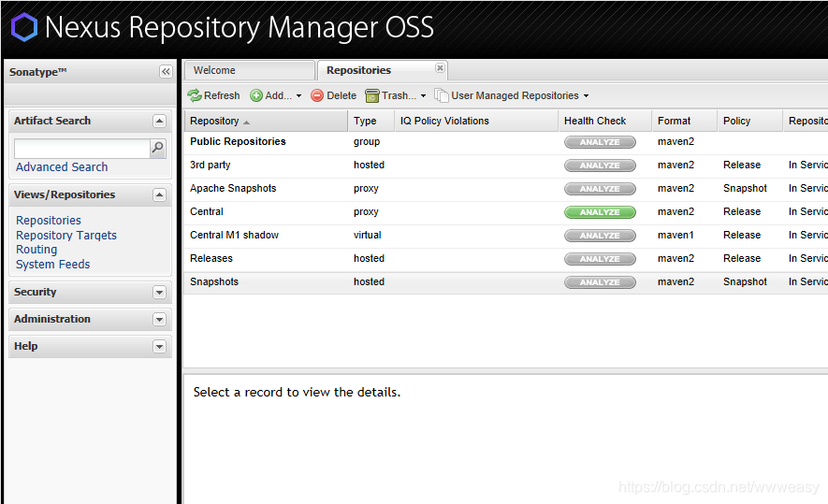
Task: Click ANALYZE for 3rd party
Action: click(x=600, y=166)
